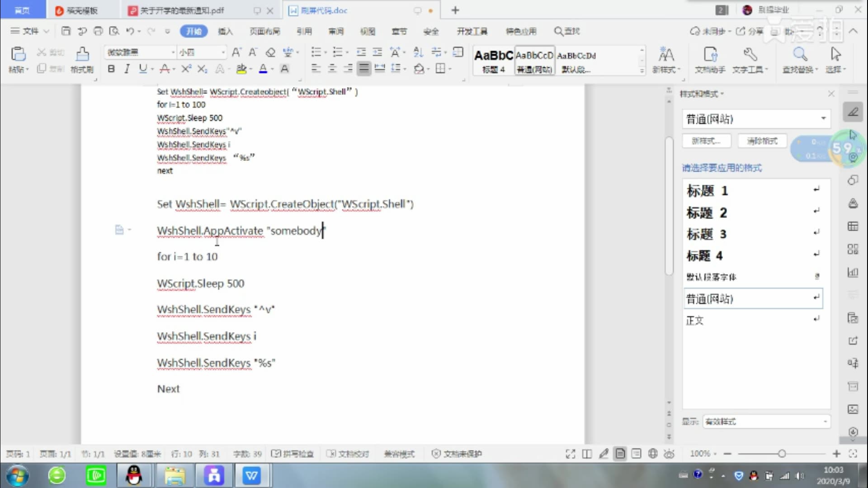Image resolution: width=868 pixels, height=488 pixels.
Task: Click 新样式 button in styles panel
Action: [x=706, y=141]
